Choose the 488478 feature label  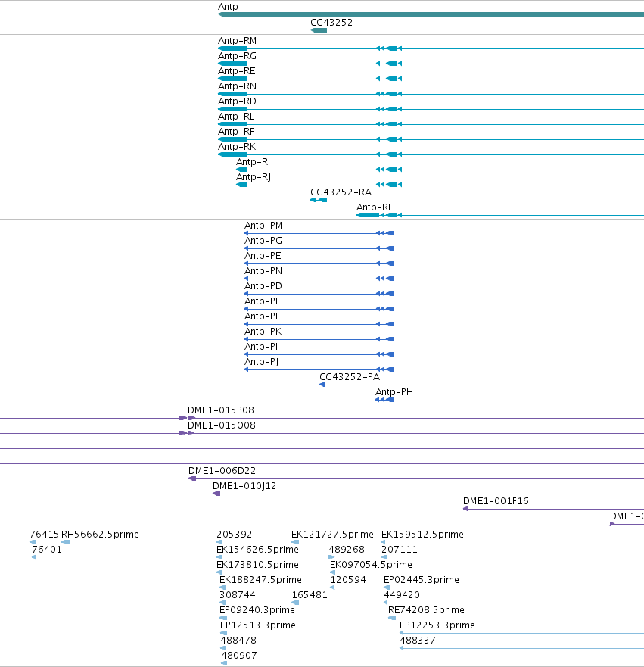click(238, 641)
